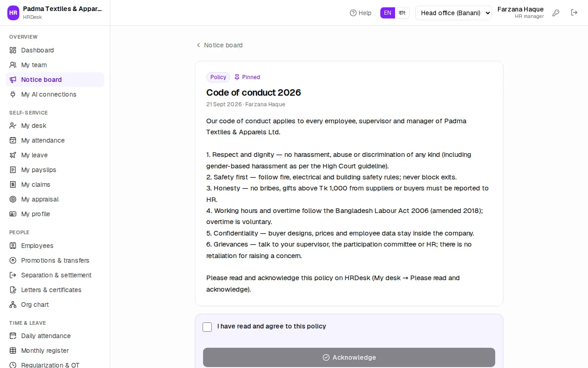Viewport: 588px width, 368px height.
Task: Click the My claims receipt icon
Action: click(x=13, y=184)
